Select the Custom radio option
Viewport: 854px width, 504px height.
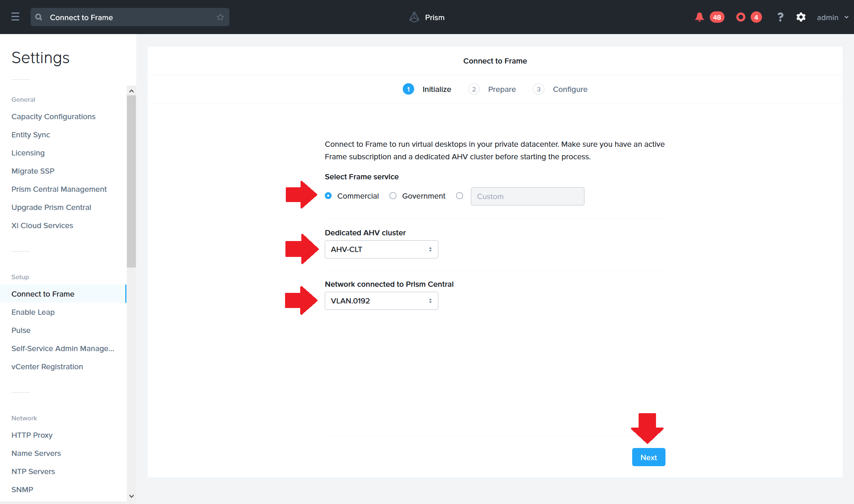click(460, 196)
